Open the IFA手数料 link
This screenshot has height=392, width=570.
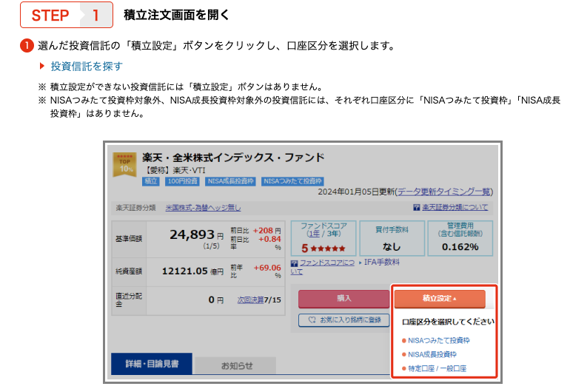pos(382,262)
